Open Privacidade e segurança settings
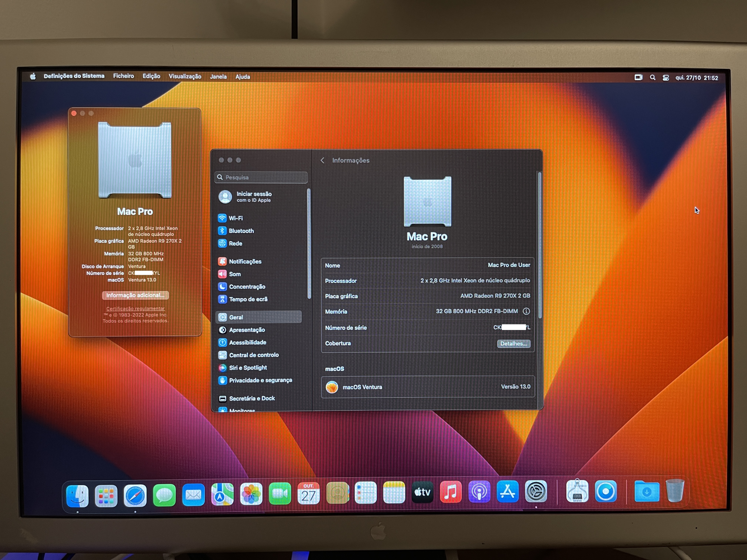 (260, 380)
